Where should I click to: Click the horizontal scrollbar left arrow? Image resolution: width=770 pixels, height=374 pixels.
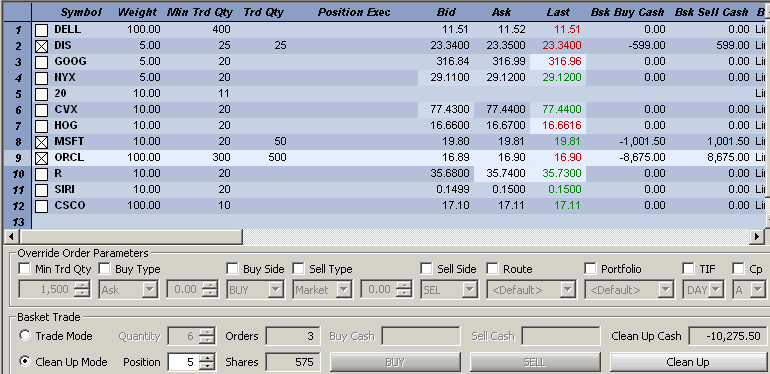(x=12, y=237)
